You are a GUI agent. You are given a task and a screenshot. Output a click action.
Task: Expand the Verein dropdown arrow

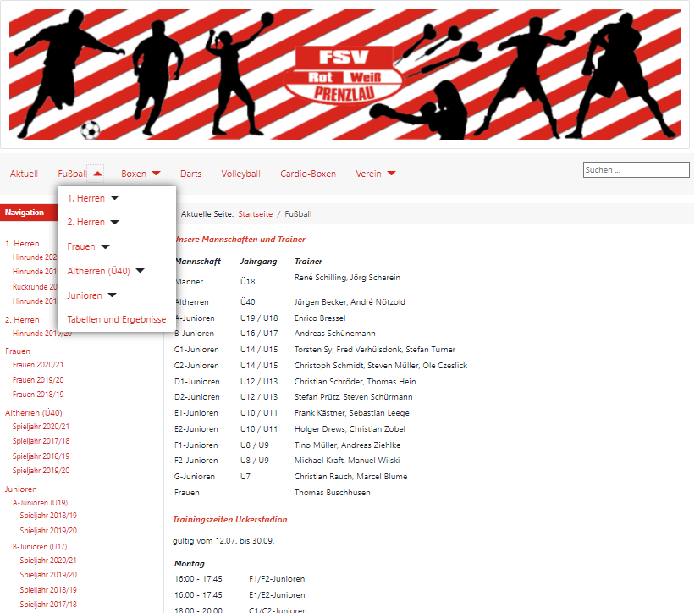(x=391, y=174)
